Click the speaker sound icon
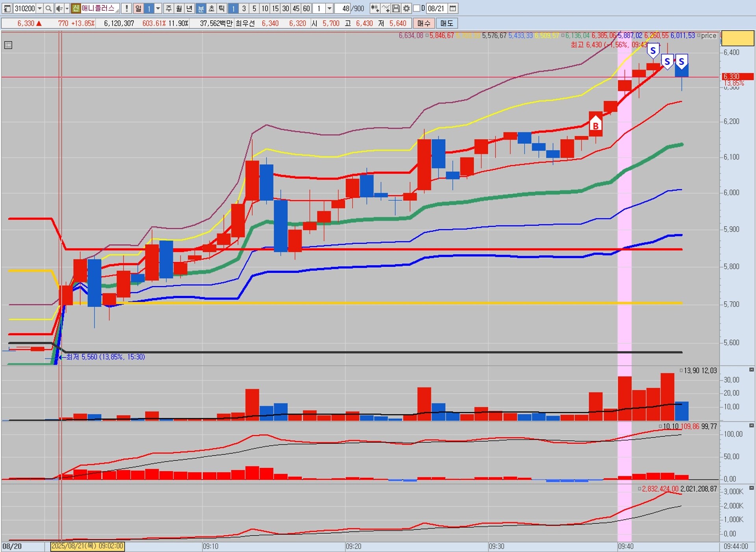This screenshot has height=552, width=756. (59, 8)
